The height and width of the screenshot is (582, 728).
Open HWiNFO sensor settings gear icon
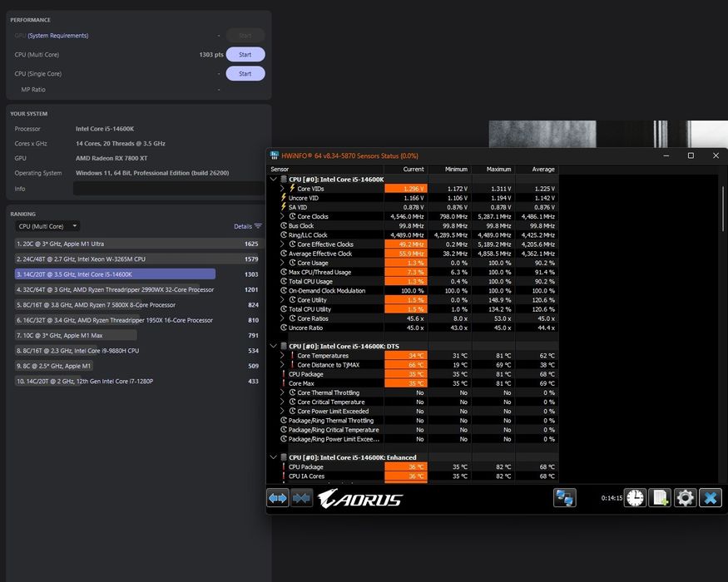click(686, 498)
